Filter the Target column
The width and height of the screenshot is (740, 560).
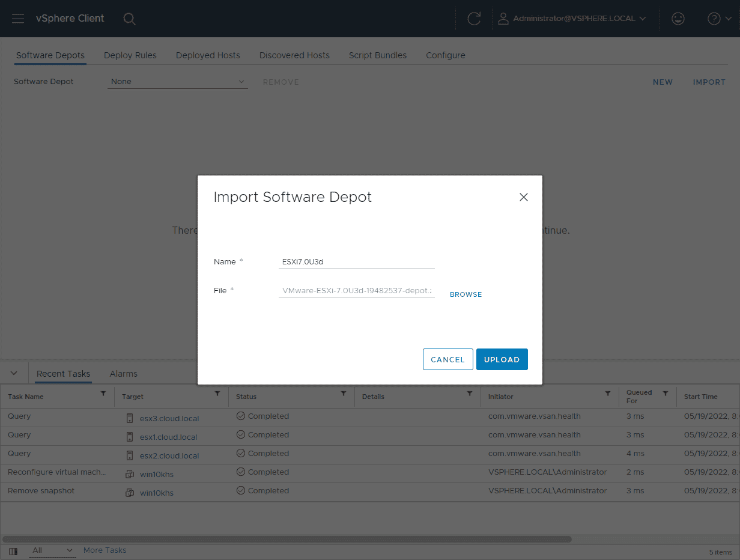(x=217, y=394)
